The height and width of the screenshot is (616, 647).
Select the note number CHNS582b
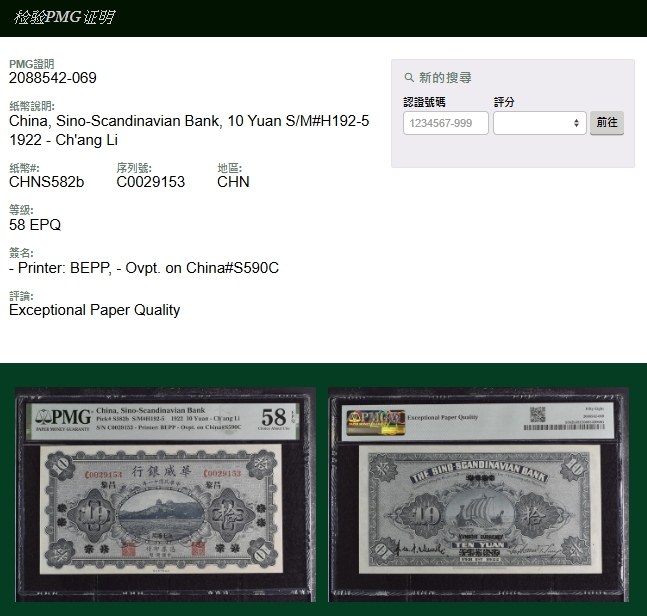[x=47, y=182]
